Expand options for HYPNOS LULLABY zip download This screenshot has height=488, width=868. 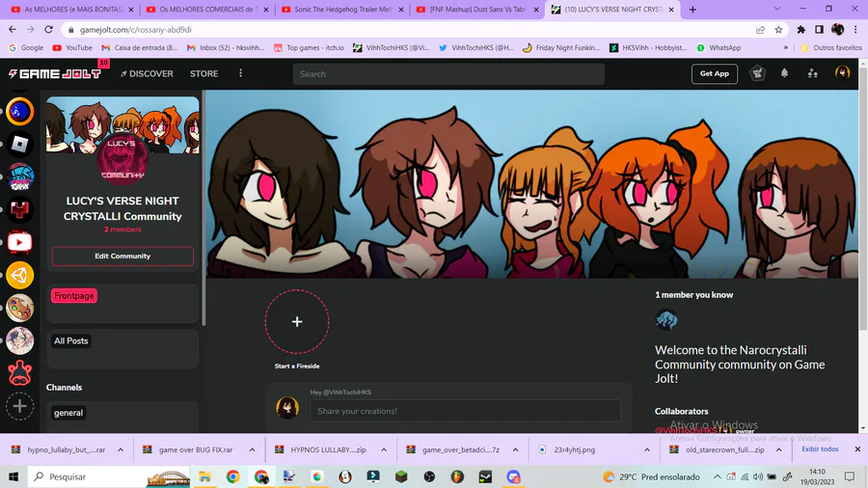click(384, 449)
